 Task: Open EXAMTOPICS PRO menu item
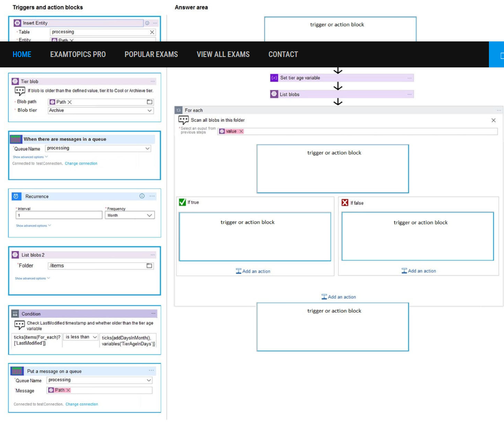[x=78, y=54]
